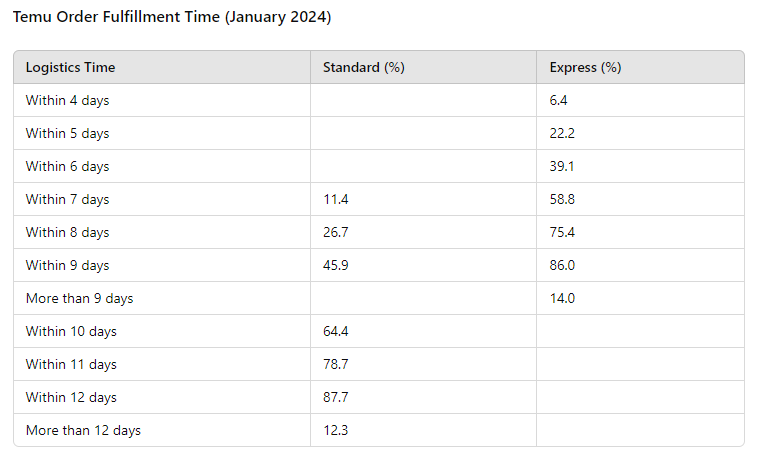Click the Express value 14.0
770x464 pixels.
562,299
